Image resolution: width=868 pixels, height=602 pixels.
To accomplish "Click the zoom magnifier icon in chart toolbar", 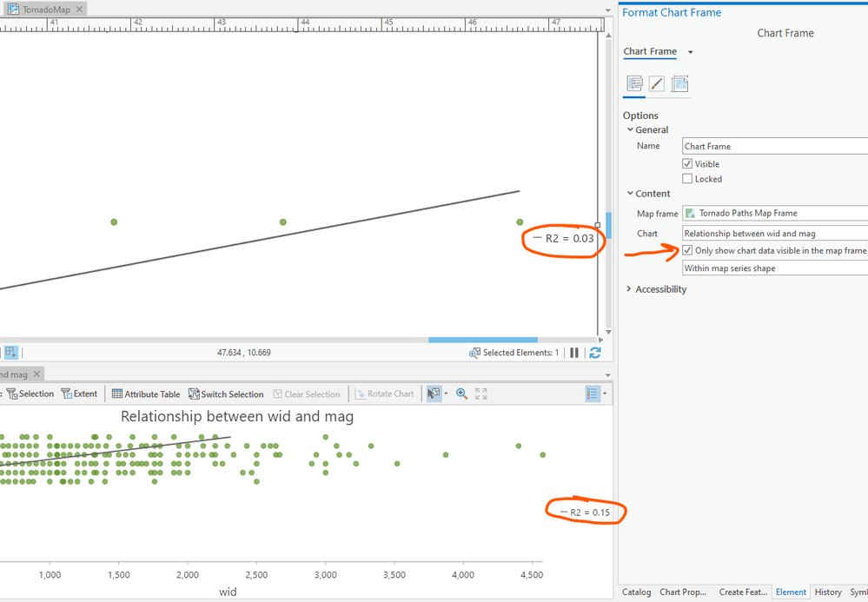I will 461,394.
